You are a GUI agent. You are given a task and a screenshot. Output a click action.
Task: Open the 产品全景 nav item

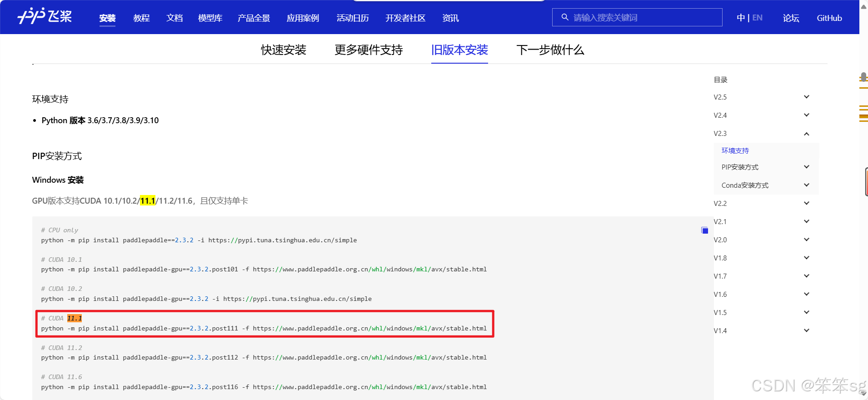pos(254,18)
